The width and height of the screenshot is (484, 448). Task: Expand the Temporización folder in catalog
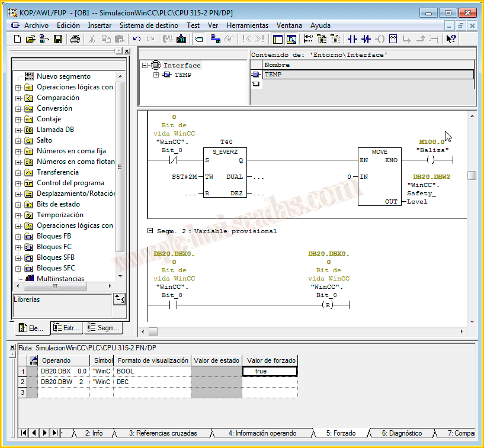pos(18,215)
